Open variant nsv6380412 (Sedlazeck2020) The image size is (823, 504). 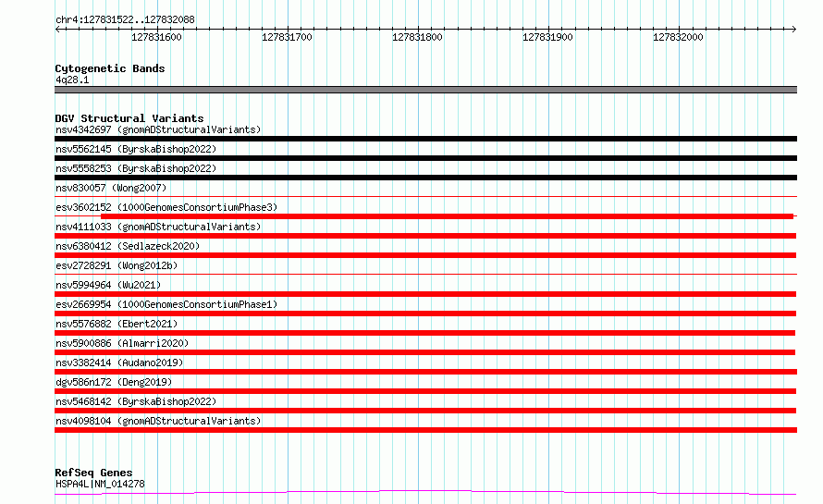(128, 246)
